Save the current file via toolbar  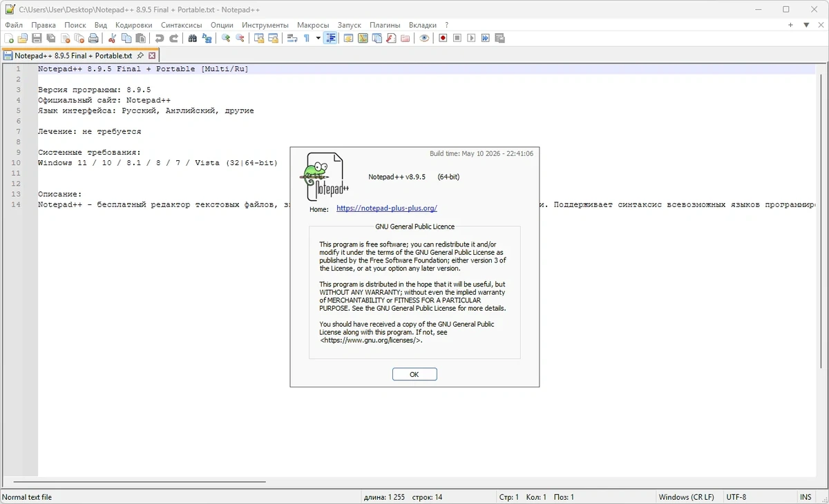(37, 38)
